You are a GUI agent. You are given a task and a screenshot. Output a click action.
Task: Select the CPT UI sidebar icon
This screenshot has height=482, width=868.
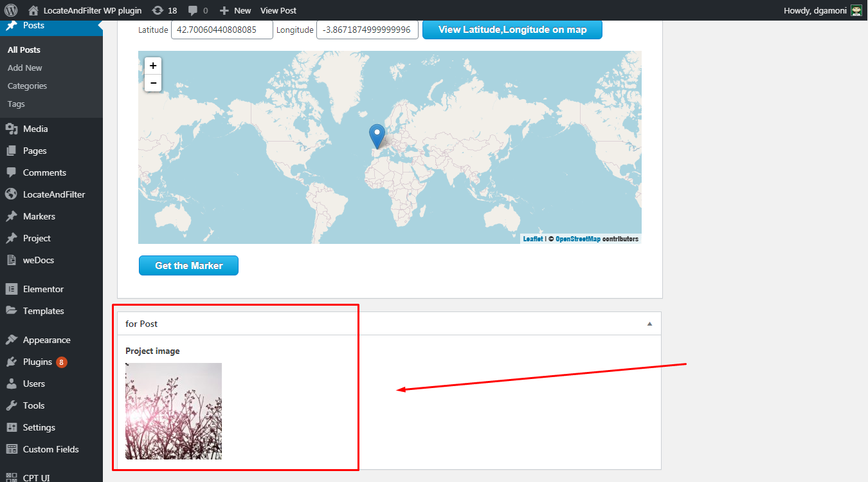pyautogui.click(x=12, y=477)
